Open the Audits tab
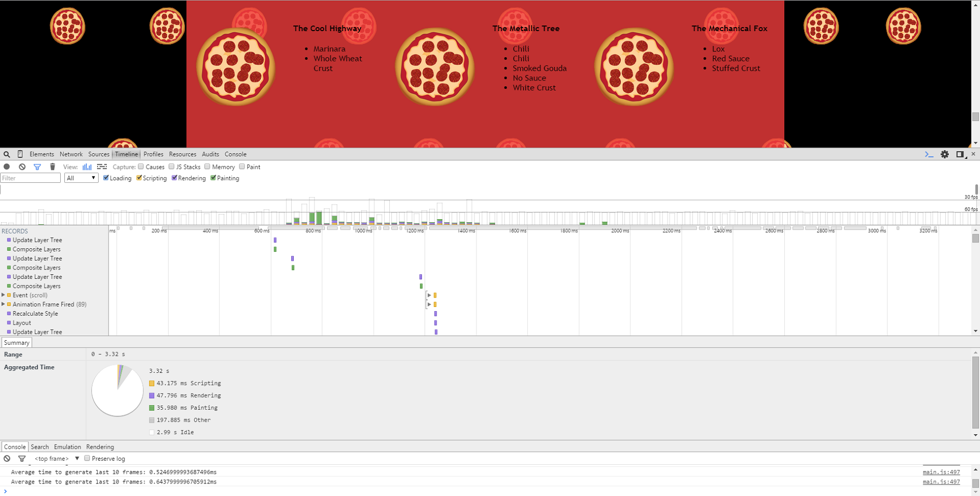The height and width of the screenshot is (496, 980). (x=210, y=154)
